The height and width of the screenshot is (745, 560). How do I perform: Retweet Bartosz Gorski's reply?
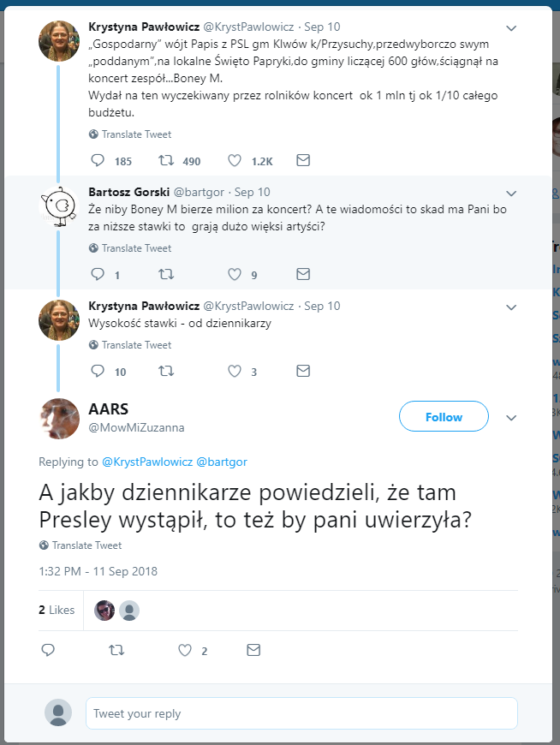[166, 274]
